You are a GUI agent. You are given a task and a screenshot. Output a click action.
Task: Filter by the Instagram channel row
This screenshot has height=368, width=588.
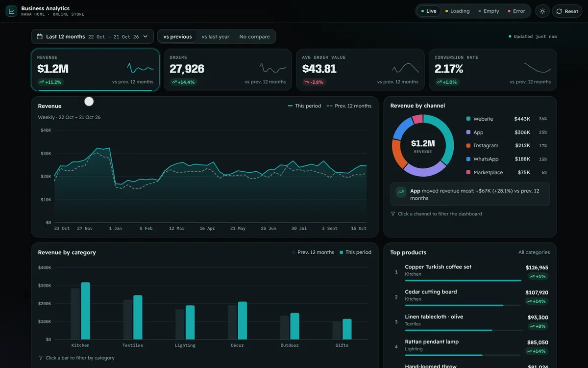(507, 146)
